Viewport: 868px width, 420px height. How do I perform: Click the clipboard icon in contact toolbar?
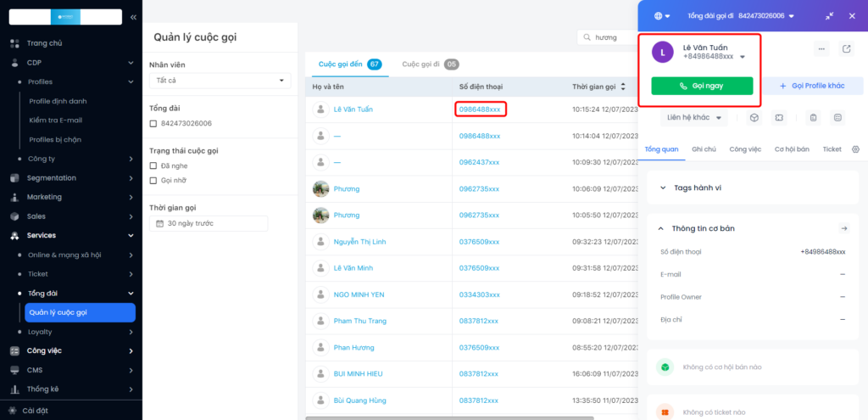click(x=813, y=117)
